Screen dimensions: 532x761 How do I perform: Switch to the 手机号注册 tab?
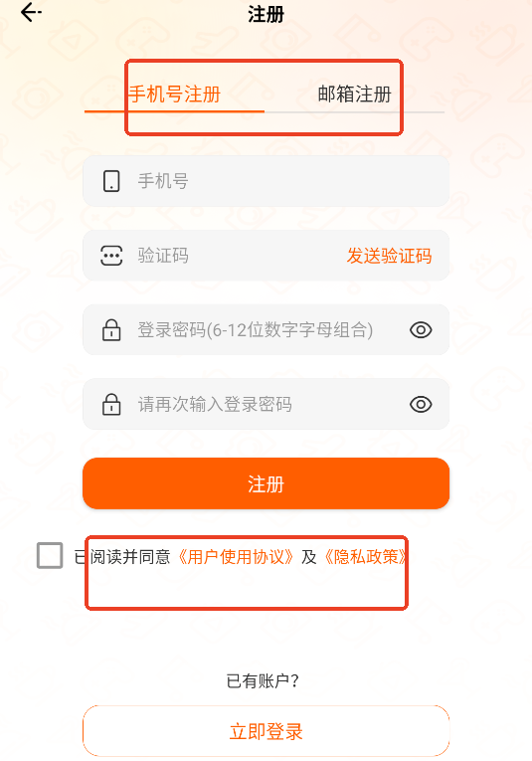[x=175, y=95]
